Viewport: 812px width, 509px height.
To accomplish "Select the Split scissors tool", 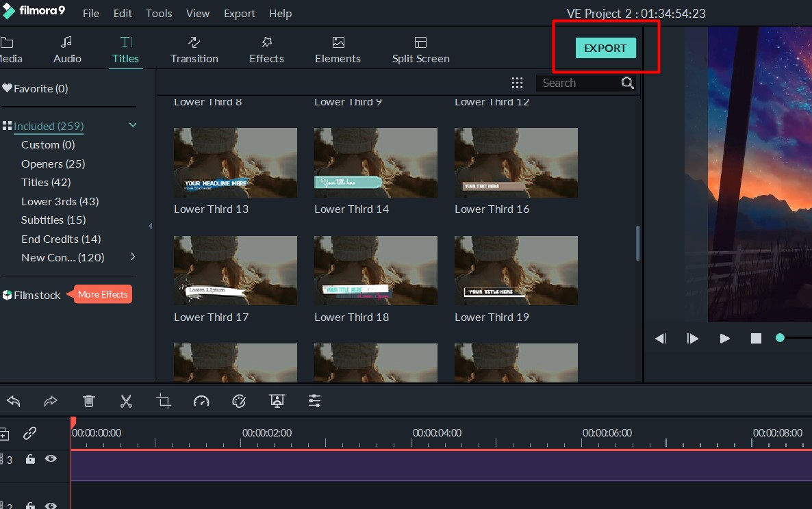I will (126, 401).
